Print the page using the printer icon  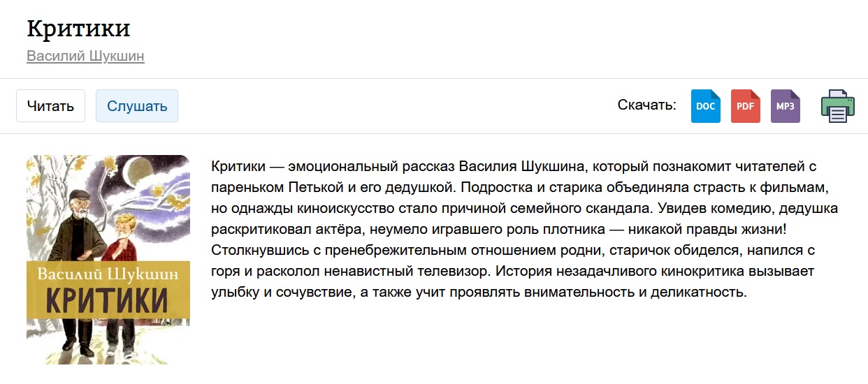coord(837,106)
